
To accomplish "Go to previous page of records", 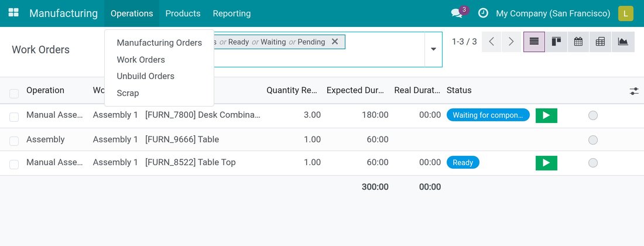I will point(491,42).
